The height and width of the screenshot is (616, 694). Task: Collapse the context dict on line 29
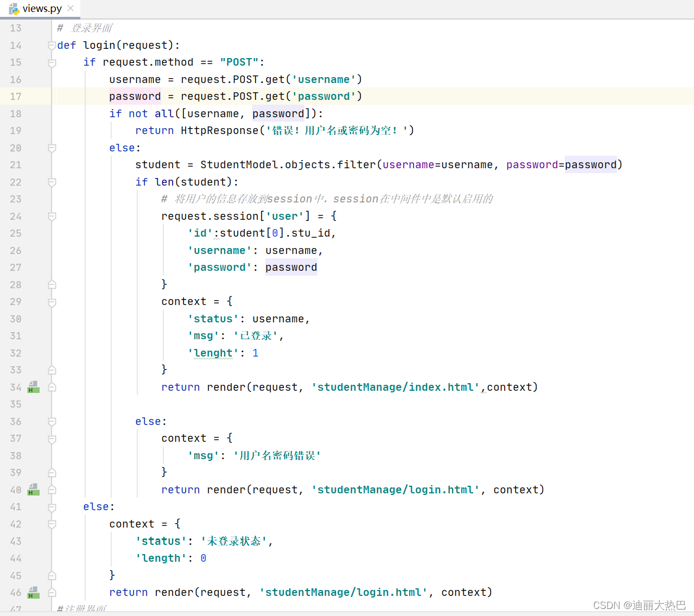[52, 302]
